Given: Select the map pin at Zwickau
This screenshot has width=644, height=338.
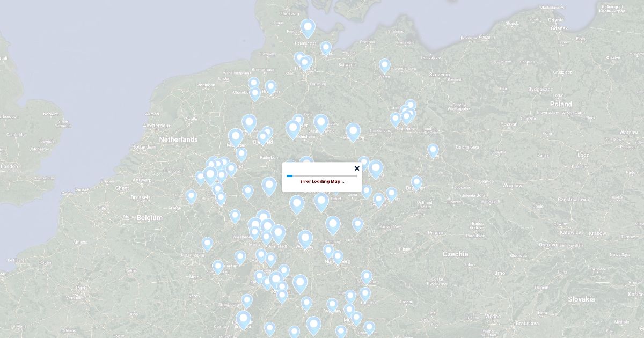Looking at the screenshot, I should (379, 200).
